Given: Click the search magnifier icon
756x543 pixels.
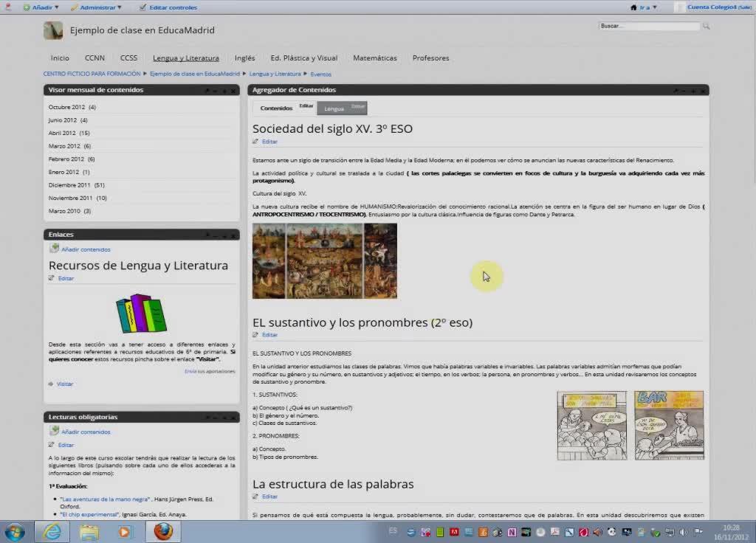Looking at the screenshot, I should coord(707,27).
